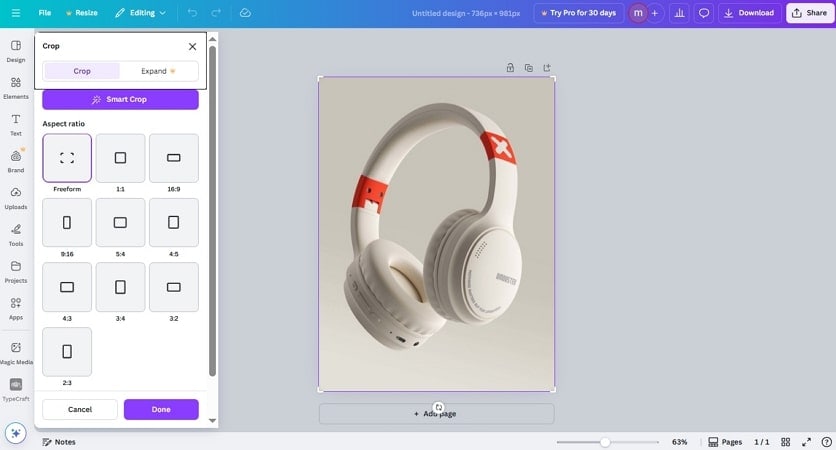
Task: Click Add page below canvas
Action: tap(436, 414)
